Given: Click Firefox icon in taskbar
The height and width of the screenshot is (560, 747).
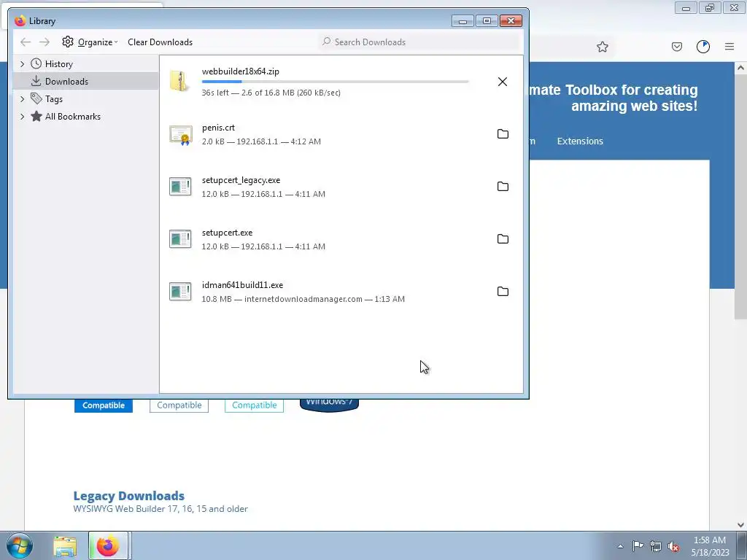Looking at the screenshot, I should click(x=108, y=545).
